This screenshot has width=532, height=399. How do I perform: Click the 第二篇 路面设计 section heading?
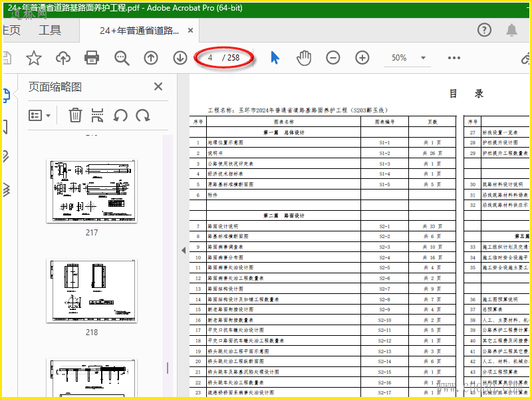[x=284, y=215]
